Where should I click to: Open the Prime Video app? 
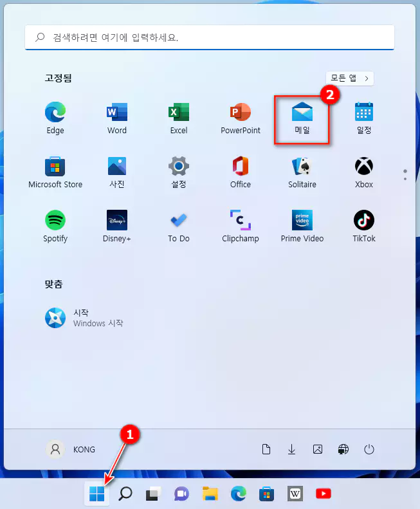click(x=302, y=227)
